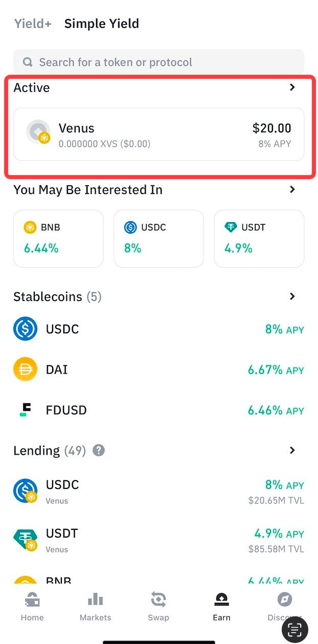Screen dimensions: 318x644
Task: Tap the Earn icon
Action: pos(221,604)
